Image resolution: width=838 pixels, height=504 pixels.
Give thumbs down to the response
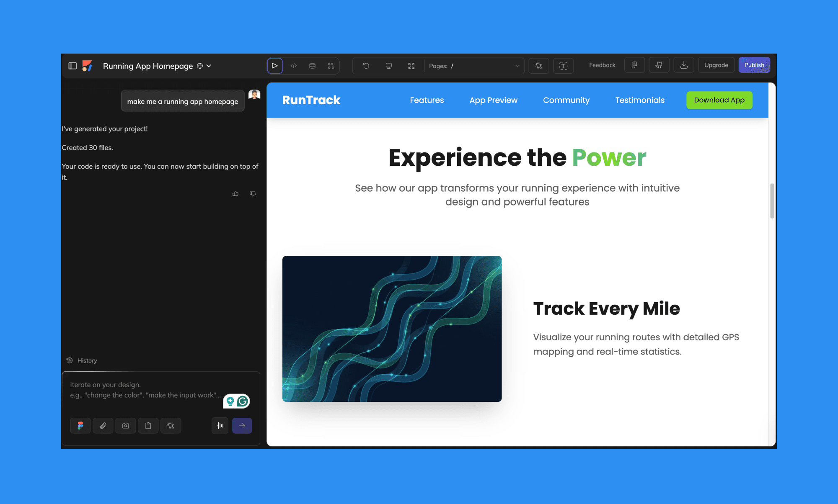pyautogui.click(x=253, y=193)
